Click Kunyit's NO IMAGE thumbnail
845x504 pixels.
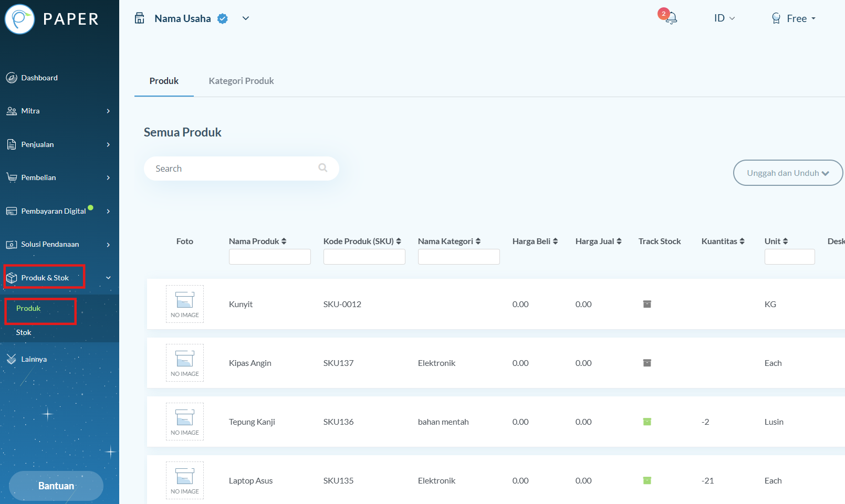coord(185,304)
